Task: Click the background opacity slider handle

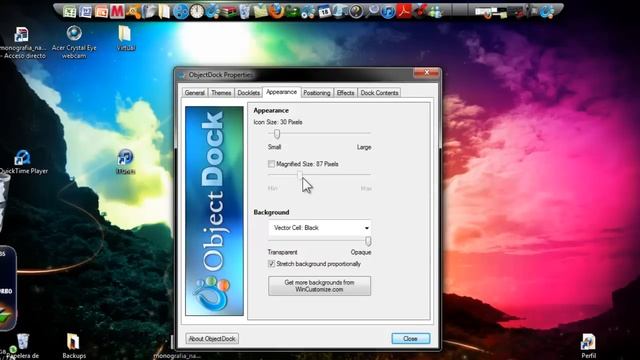Action: [x=368, y=241]
